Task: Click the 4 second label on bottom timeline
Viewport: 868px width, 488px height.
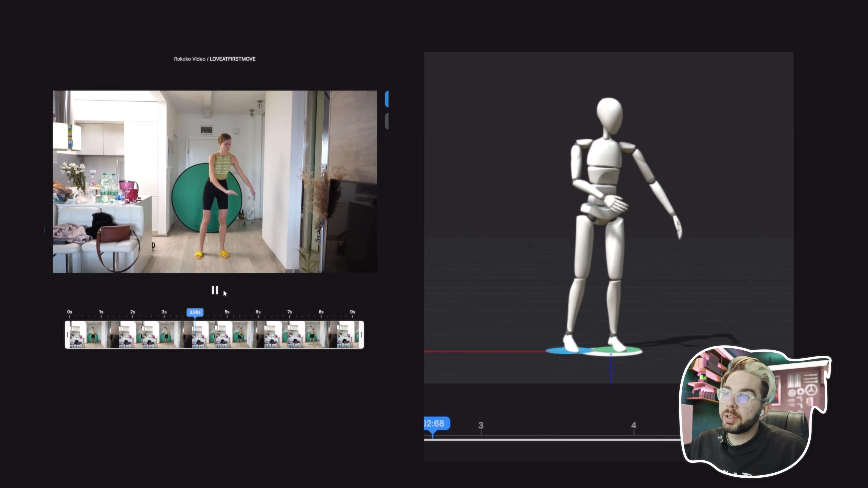Action: [x=634, y=425]
